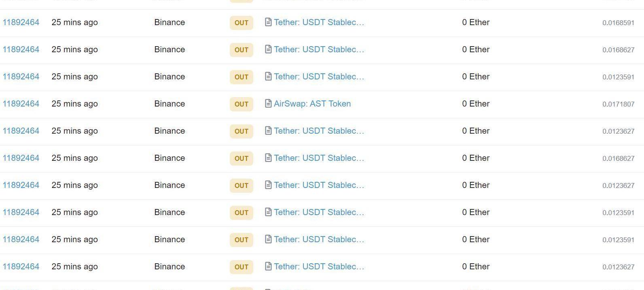Click contract icon in the row just below AirSwap
The height and width of the screenshot is (290, 644).
268,131
